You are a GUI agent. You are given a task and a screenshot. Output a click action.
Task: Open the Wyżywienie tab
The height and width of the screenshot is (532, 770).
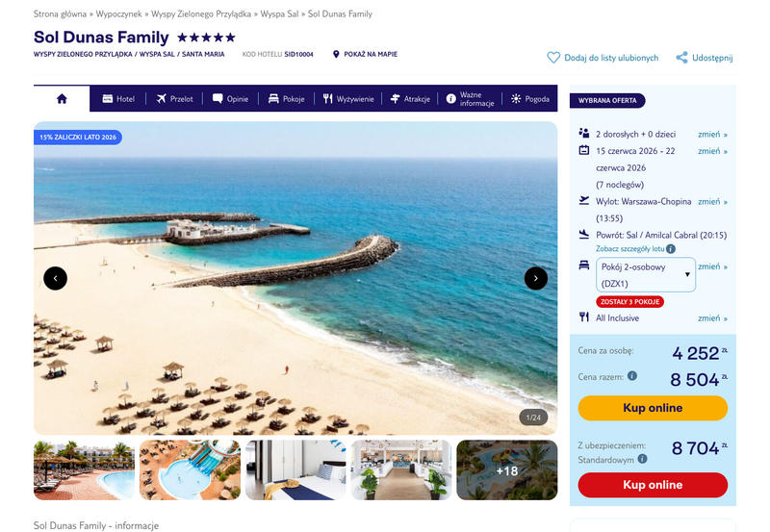tap(348, 99)
